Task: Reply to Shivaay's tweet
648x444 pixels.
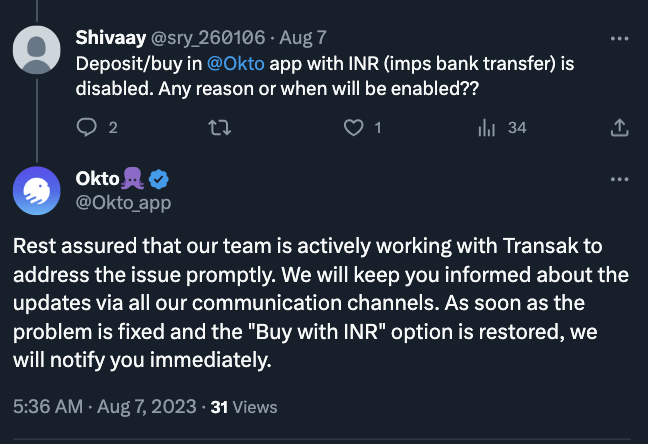Action: 87,127
